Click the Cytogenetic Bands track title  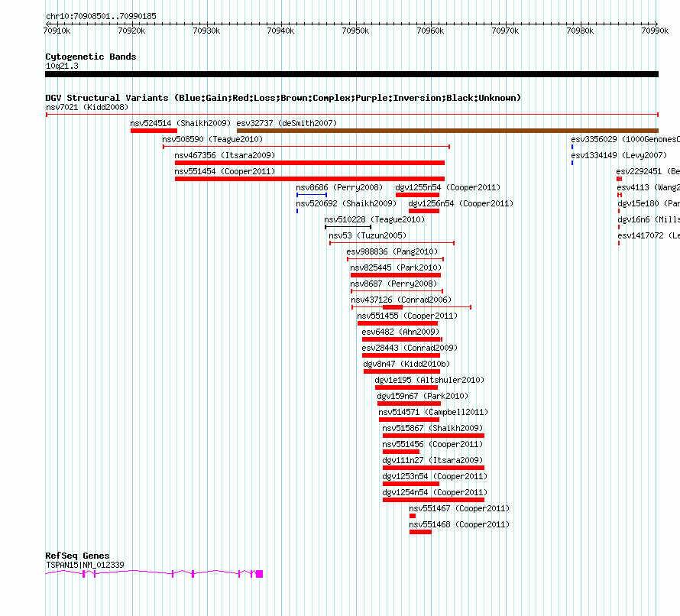point(91,57)
